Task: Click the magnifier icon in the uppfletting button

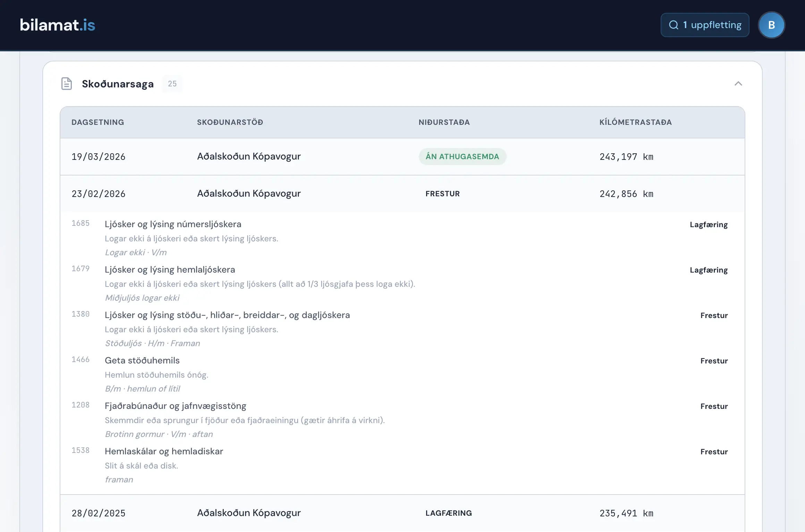Action: [673, 25]
